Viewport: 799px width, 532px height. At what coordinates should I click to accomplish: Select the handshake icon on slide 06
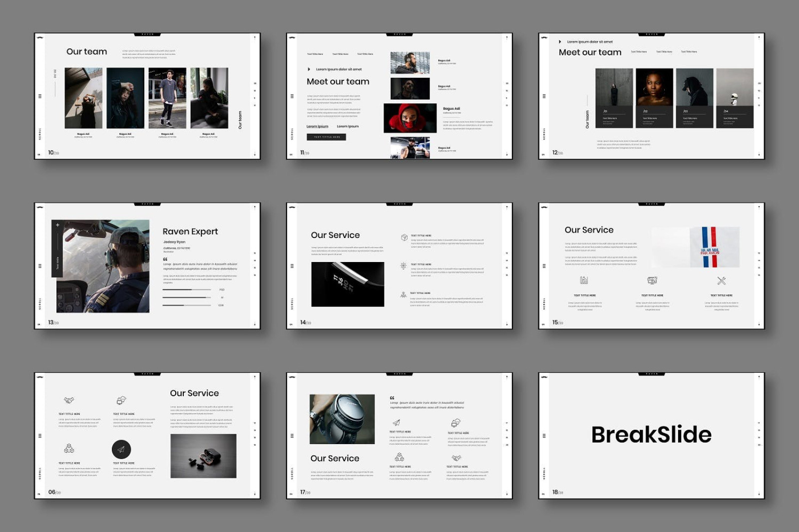click(69, 399)
